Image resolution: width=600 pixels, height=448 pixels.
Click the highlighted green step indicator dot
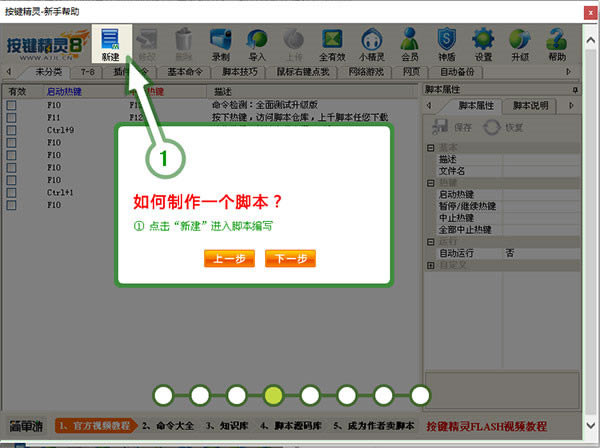coord(274,395)
